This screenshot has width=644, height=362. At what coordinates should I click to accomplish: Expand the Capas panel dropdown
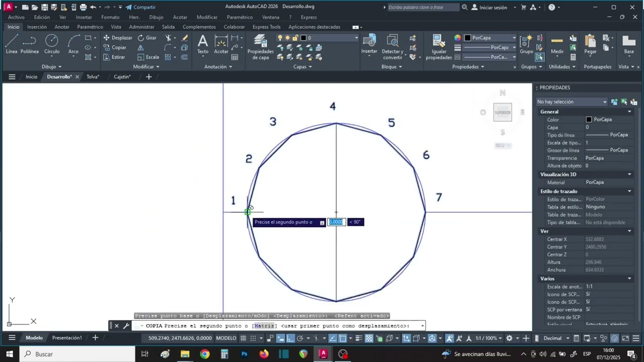click(303, 67)
